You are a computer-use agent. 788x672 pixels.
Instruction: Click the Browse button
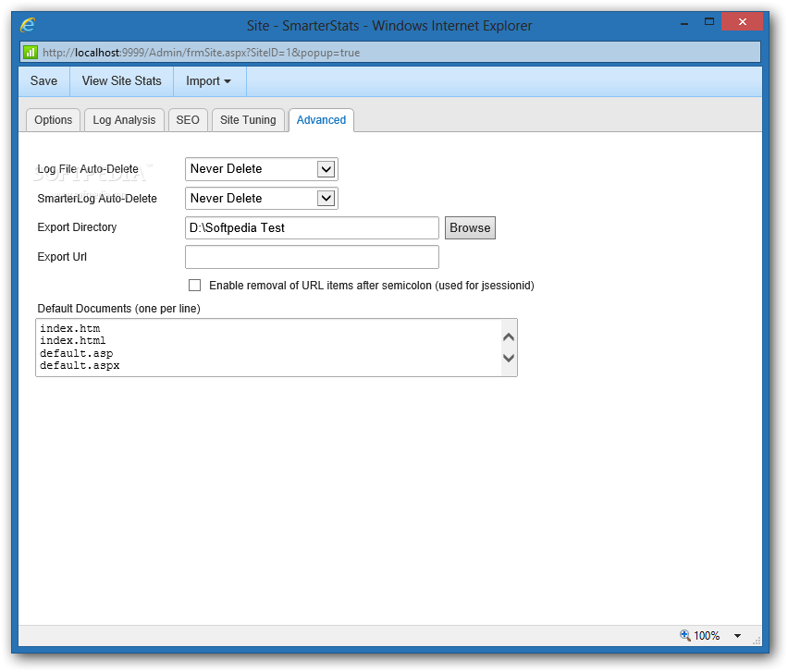470,228
